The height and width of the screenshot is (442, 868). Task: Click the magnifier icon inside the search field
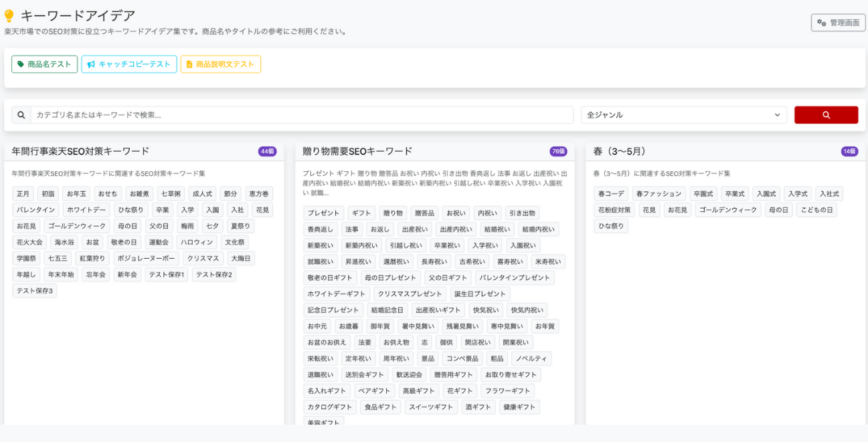(21, 114)
